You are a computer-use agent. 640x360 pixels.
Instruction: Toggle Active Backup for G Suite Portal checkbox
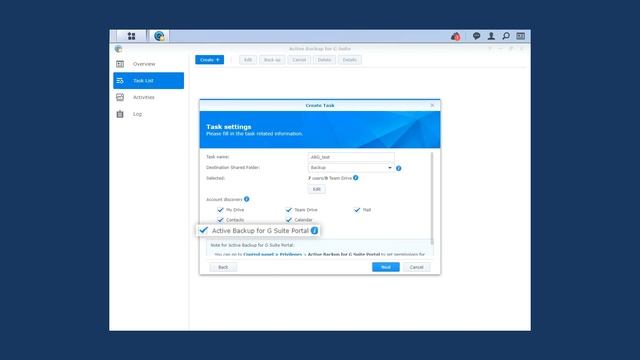coord(204,230)
